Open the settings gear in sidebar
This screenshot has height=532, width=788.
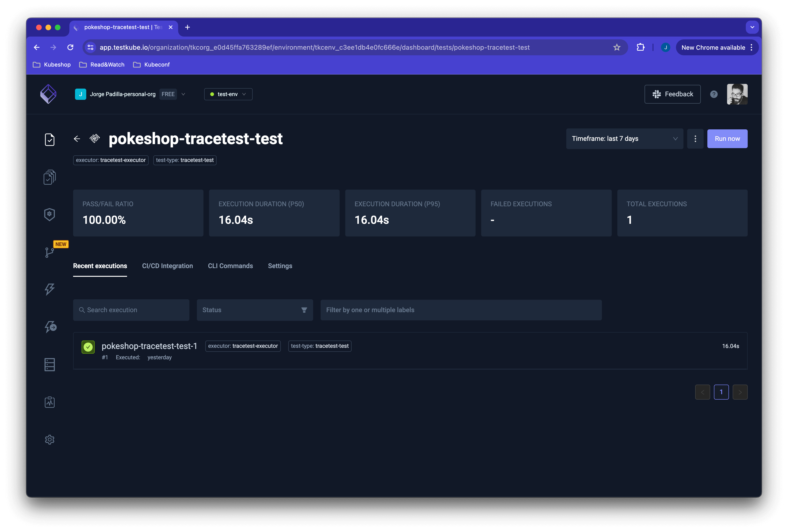point(49,440)
